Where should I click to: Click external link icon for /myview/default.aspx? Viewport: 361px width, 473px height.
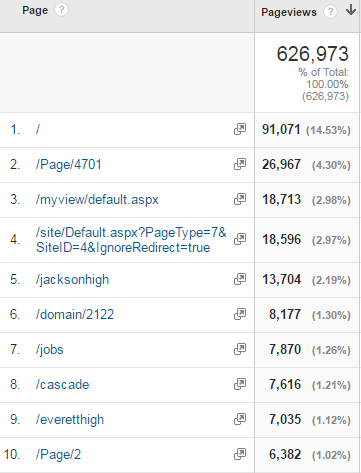coord(240,199)
